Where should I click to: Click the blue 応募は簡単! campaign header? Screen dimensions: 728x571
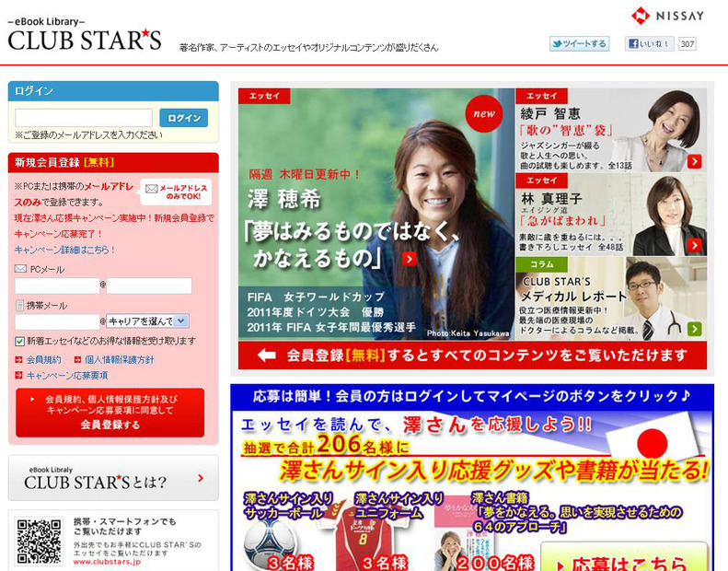(x=472, y=396)
